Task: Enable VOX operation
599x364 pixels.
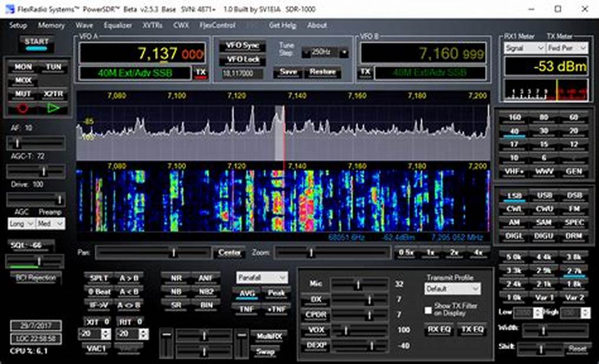Action: (x=317, y=330)
